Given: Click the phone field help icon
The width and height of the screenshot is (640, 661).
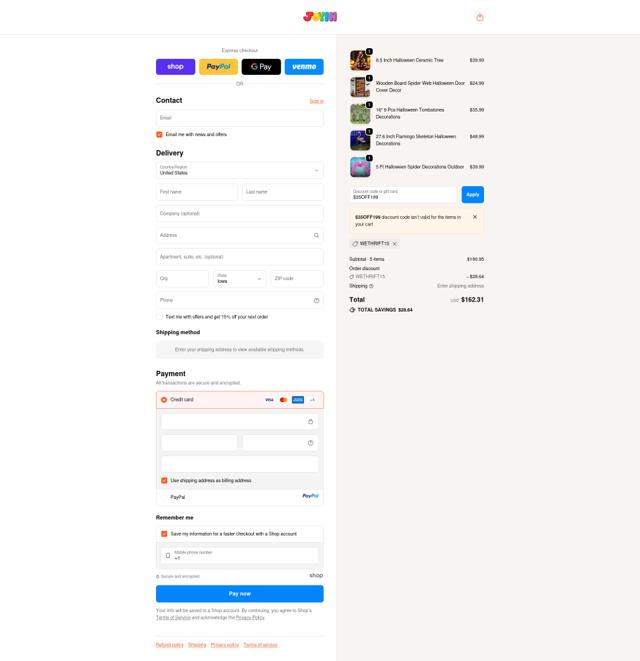Looking at the screenshot, I should click(316, 300).
